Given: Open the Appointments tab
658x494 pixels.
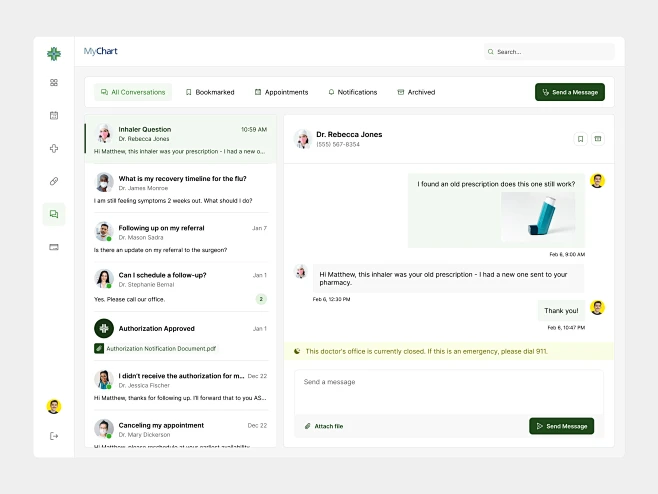Looking at the screenshot, I should tap(281, 92).
